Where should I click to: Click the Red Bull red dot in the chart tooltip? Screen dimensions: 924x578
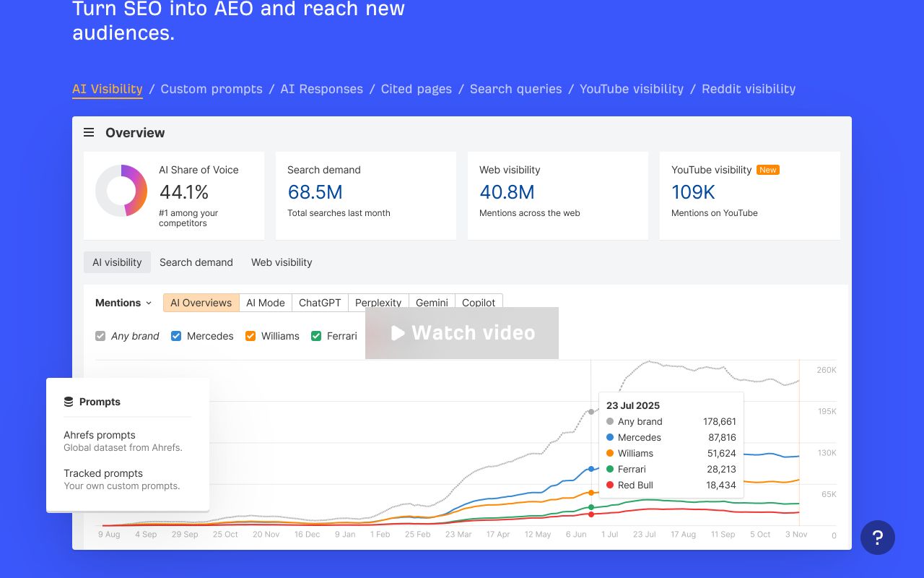(x=610, y=485)
